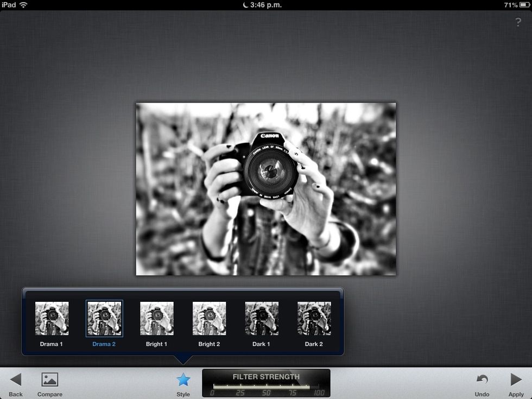This screenshot has height=399, width=532.
Task: Tap the Bright 1 label text
Action: point(156,344)
